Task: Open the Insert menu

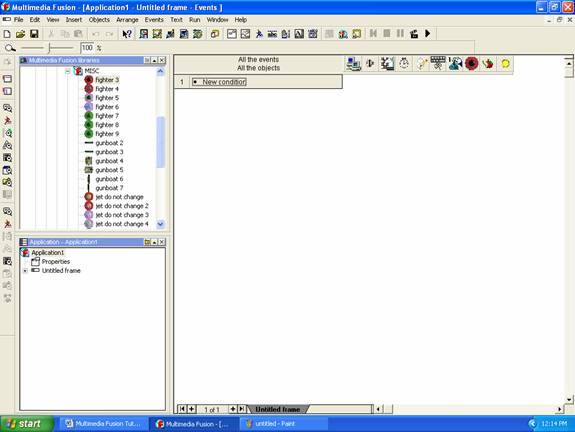Action: [74, 20]
